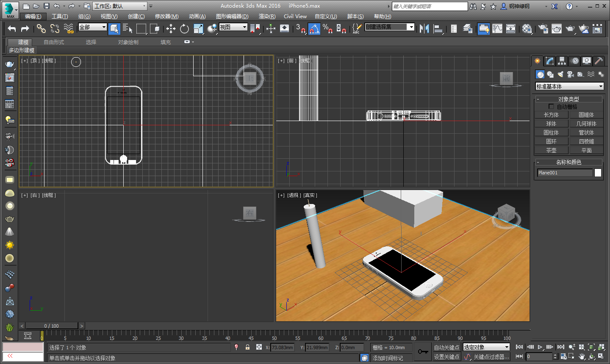610x364 pixels.
Task: Open Select by Name list
Action: 128,28
